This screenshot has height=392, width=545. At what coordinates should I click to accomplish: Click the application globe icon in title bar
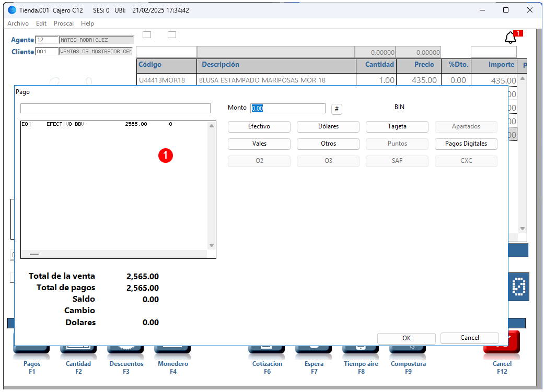tap(12, 10)
